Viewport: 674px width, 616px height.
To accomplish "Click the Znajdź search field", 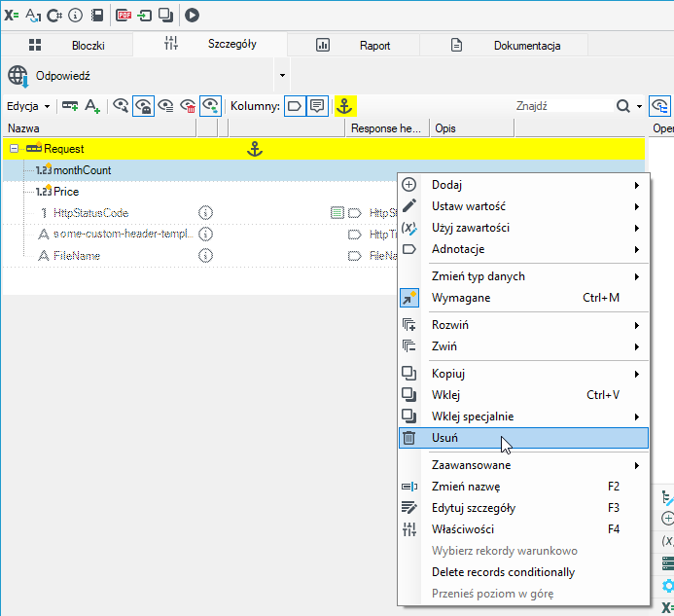I will (563, 106).
